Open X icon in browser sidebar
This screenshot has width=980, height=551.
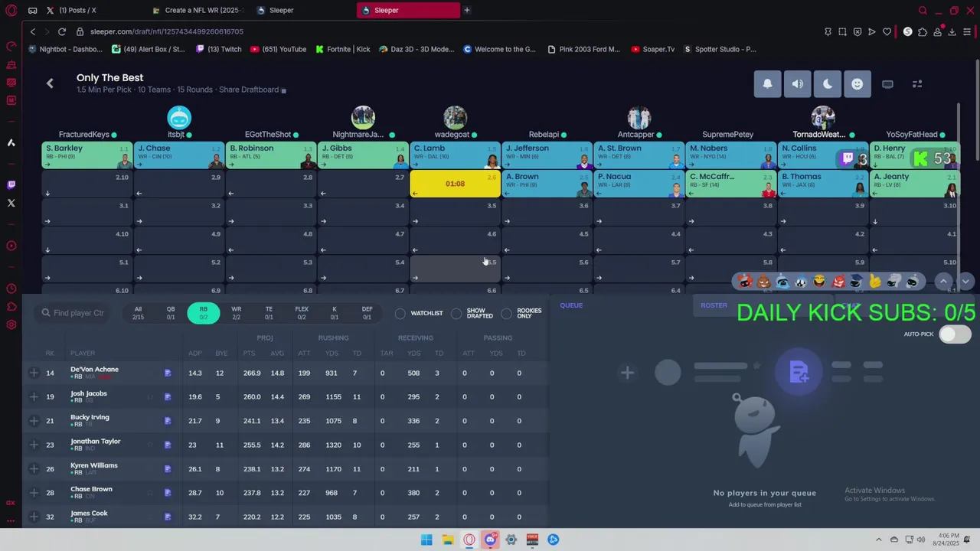pos(11,203)
